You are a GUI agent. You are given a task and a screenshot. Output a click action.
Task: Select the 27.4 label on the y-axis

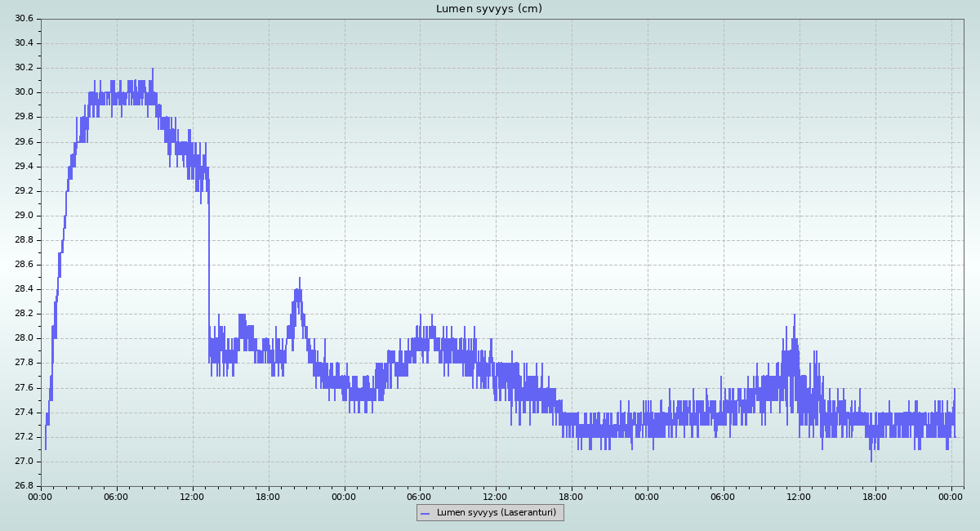[x=24, y=413]
